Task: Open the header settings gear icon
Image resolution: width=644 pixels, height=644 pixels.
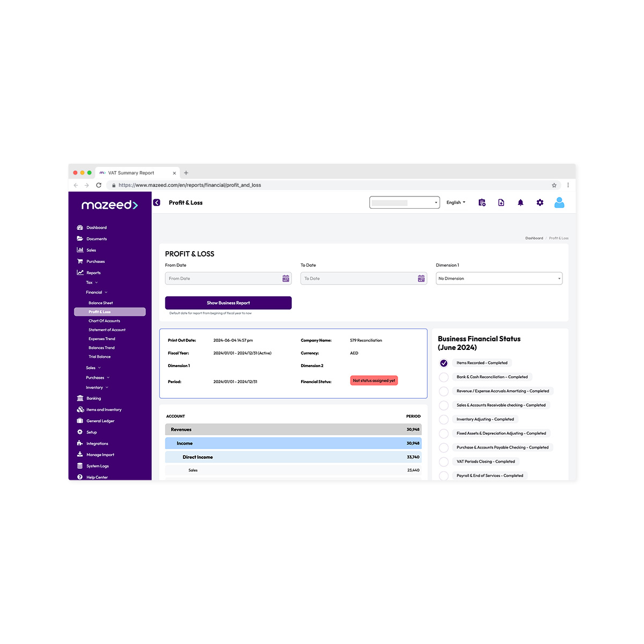Action: 540,203
